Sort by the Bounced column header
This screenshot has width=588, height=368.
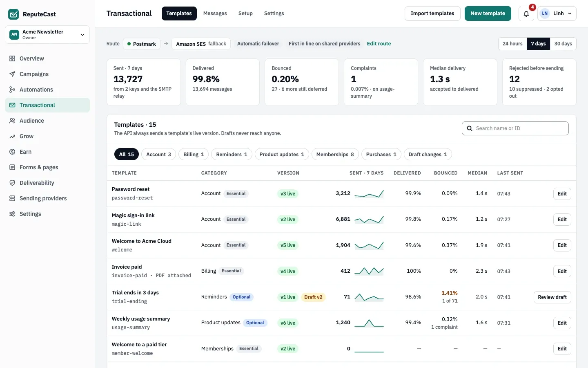(x=445, y=173)
